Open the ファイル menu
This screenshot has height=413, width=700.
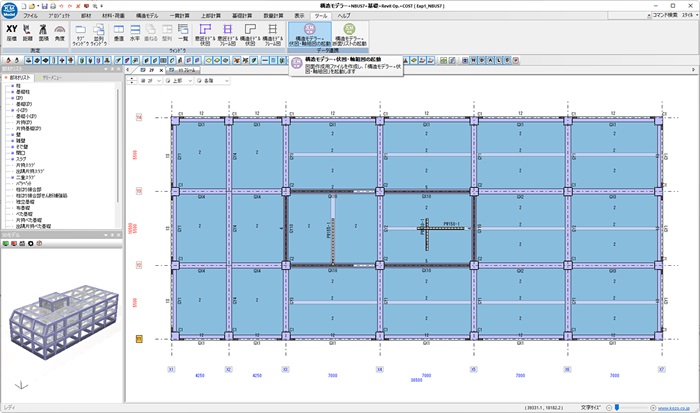point(30,17)
